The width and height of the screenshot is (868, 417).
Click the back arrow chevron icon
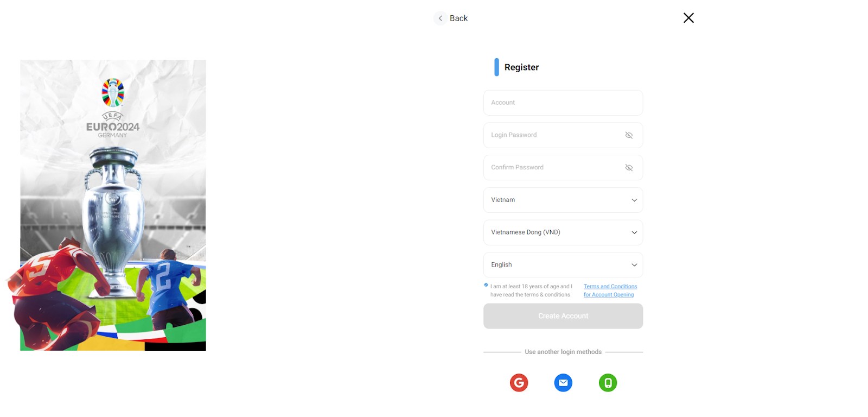point(441,18)
